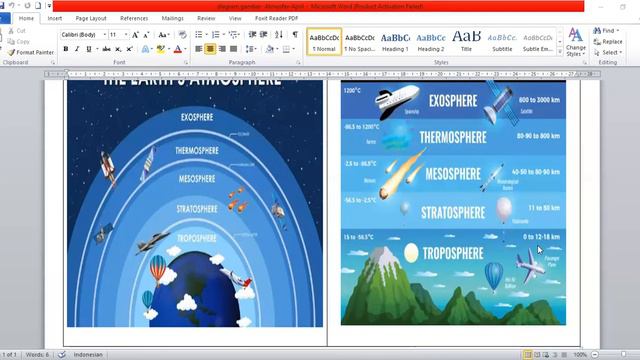Click Undo in Quick Access Toolbar

(11, 6)
